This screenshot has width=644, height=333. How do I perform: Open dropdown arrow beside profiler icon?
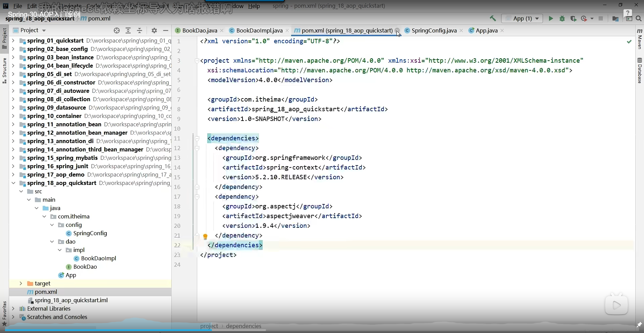click(592, 18)
